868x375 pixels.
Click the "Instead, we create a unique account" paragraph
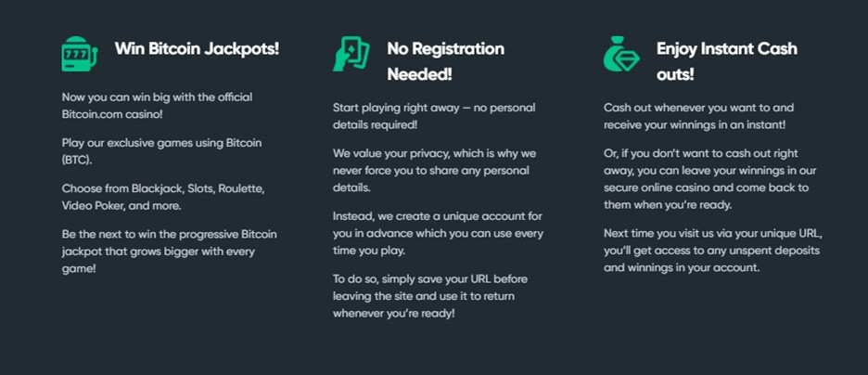coord(438,233)
